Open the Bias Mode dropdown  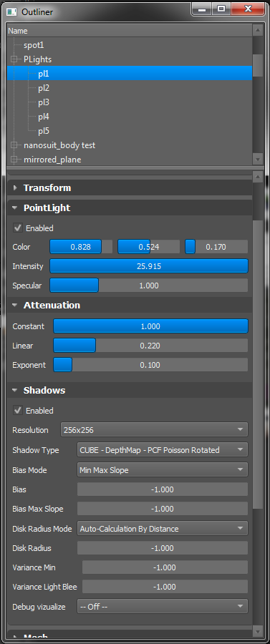pos(163,470)
